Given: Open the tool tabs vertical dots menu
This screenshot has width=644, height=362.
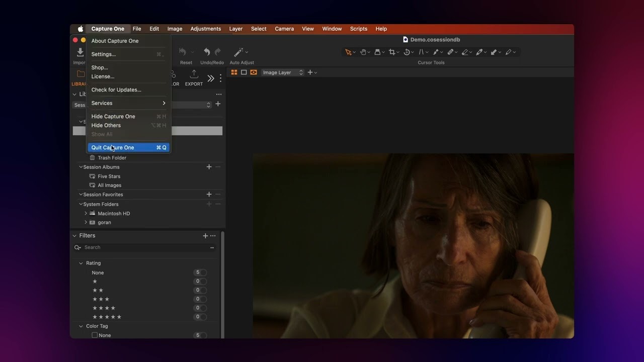Looking at the screenshot, I should click(220, 78).
